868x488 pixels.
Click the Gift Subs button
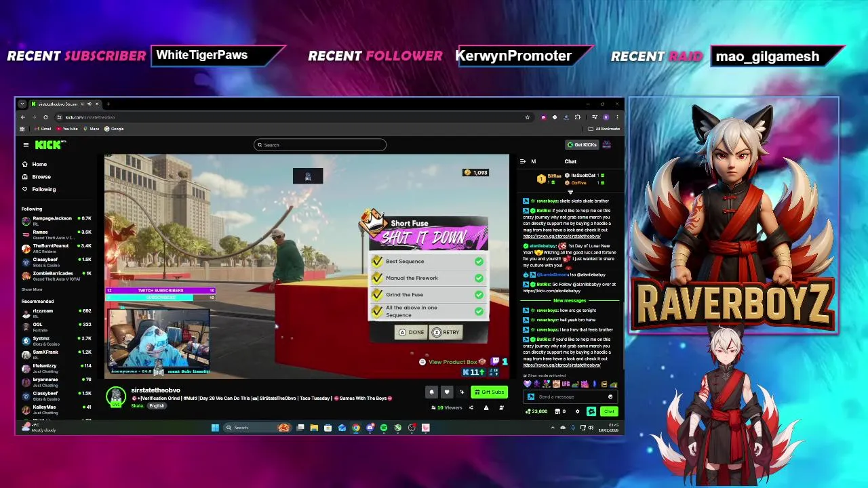[489, 392]
